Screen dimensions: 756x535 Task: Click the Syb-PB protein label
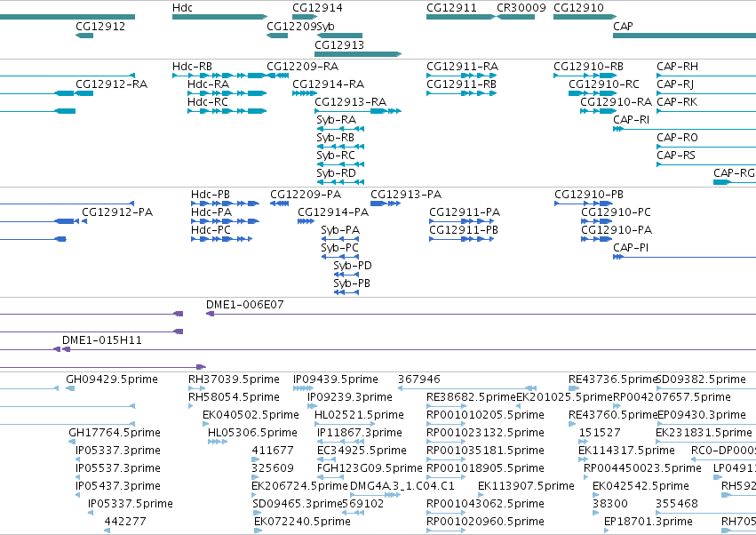click(352, 283)
